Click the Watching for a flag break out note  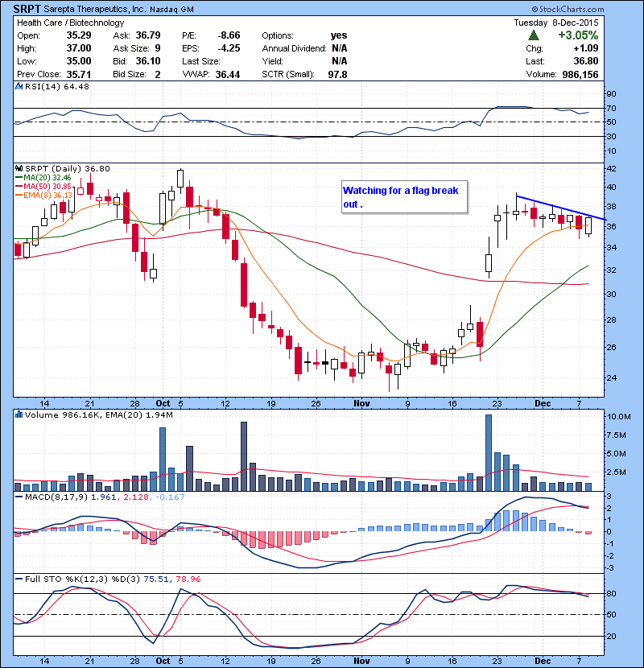(x=404, y=197)
